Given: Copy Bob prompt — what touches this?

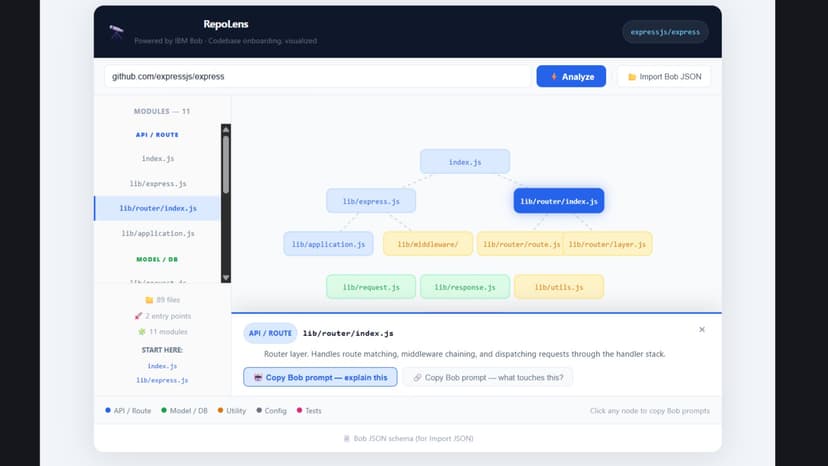Looking at the screenshot, I should point(487,377).
